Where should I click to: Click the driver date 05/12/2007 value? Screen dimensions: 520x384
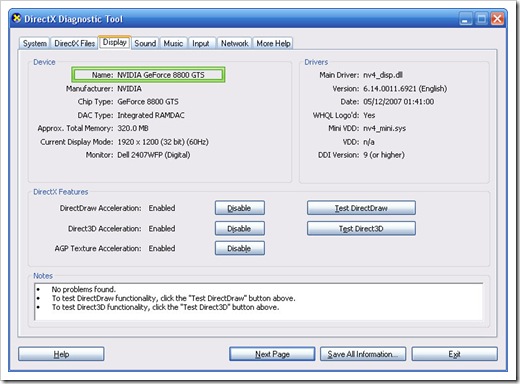(399, 102)
